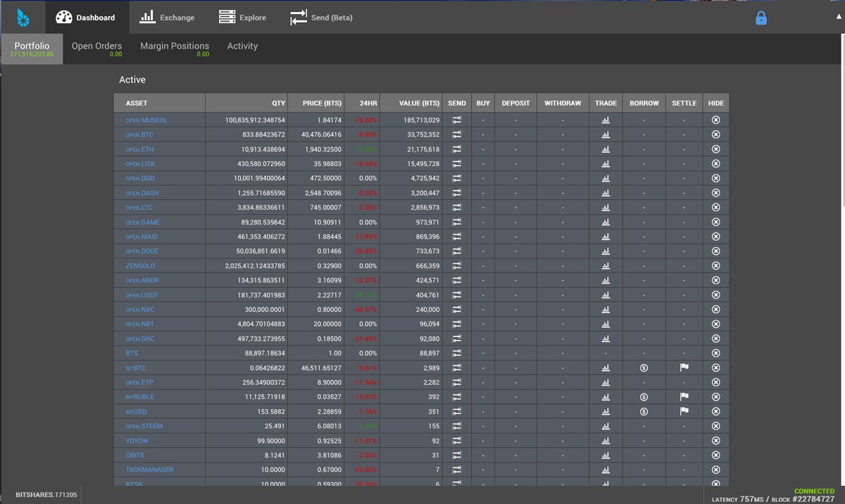Trade OPEN.LISK via its chart icon

pyautogui.click(x=605, y=164)
